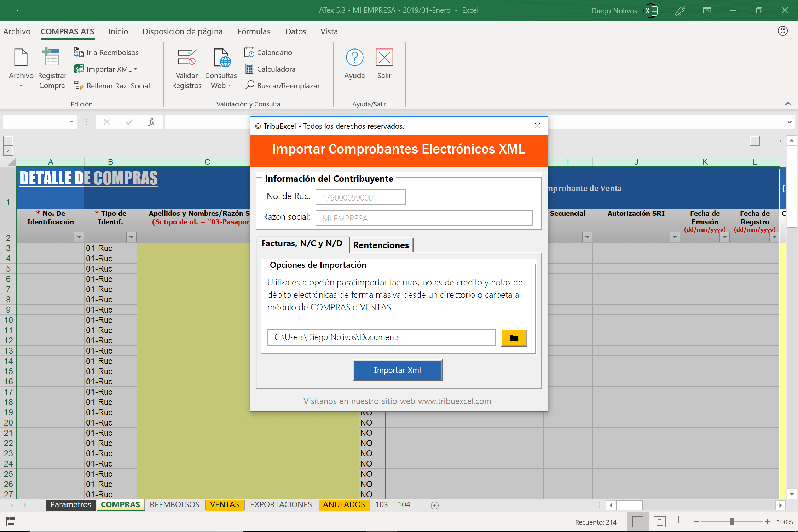Zoom in with plus button
The height and width of the screenshot is (532, 798).
coord(767,522)
